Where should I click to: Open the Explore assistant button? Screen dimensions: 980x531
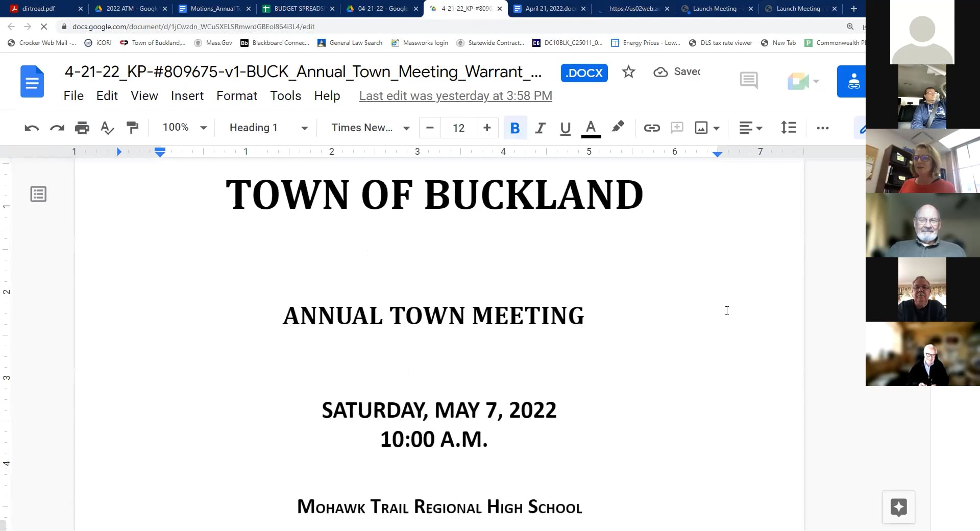pos(898,507)
